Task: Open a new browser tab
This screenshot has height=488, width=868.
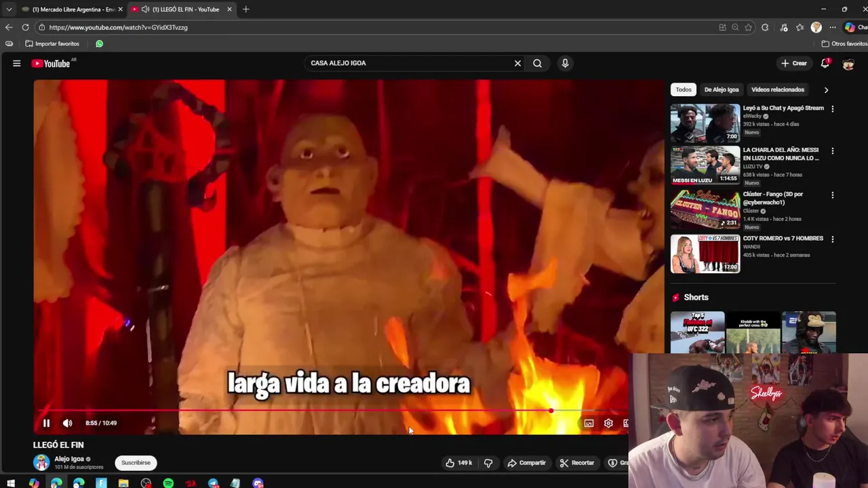Action: tap(246, 9)
